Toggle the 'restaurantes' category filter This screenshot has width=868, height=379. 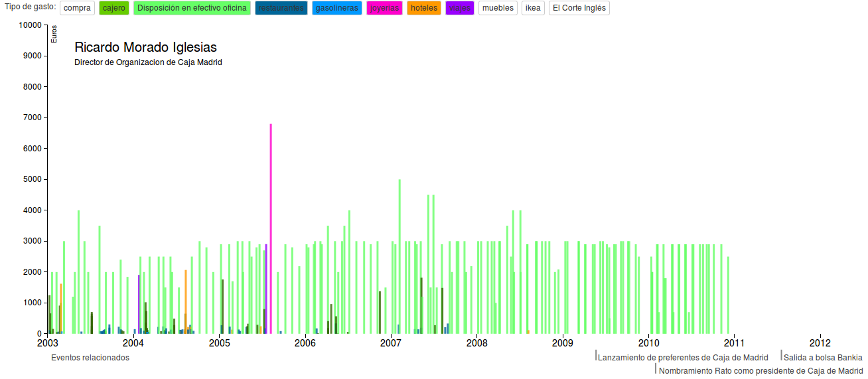point(281,8)
